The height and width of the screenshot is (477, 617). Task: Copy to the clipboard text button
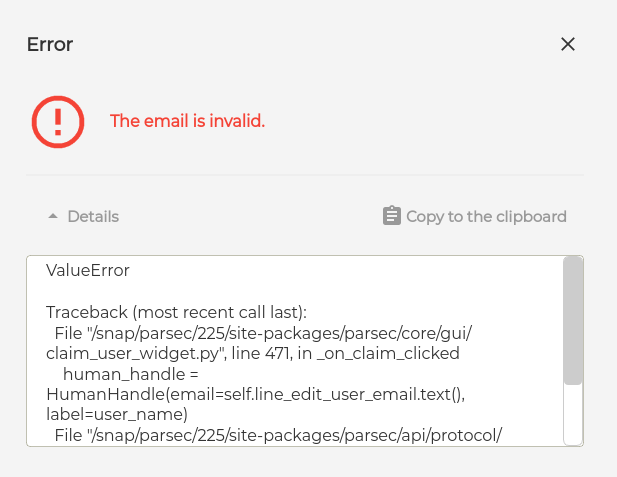(486, 216)
